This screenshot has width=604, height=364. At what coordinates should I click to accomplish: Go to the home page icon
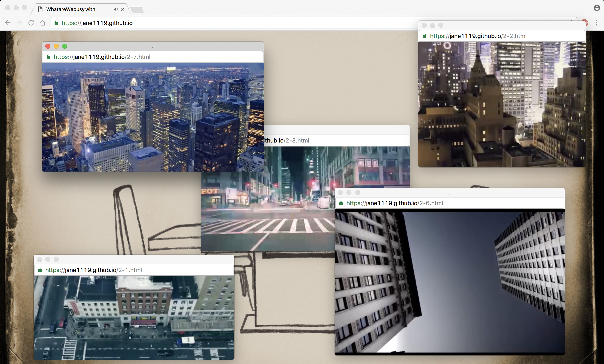click(x=43, y=23)
